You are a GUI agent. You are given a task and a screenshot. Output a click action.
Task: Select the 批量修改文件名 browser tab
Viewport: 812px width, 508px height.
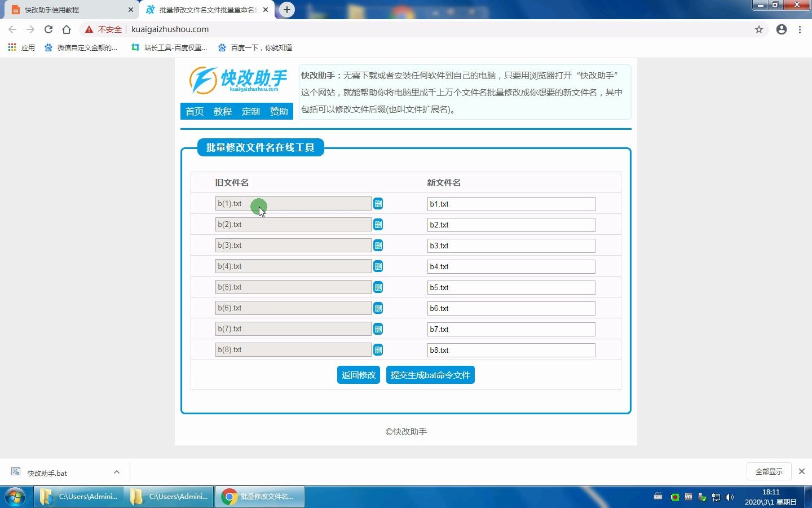pos(206,10)
